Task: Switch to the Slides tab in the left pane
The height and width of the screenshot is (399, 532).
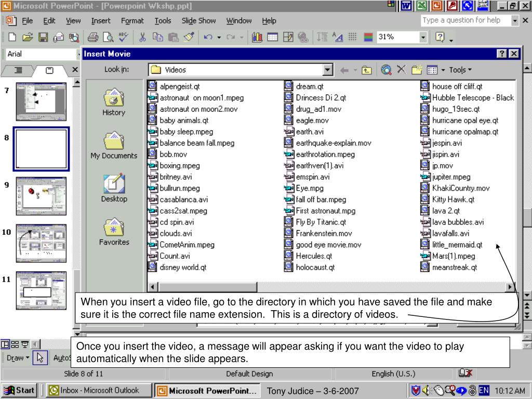Action: pyautogui.click(x=49, y=70)
